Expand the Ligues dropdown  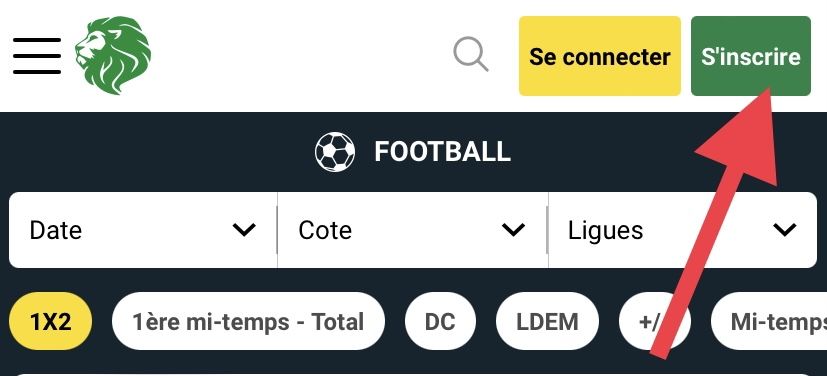pos(682,230)
